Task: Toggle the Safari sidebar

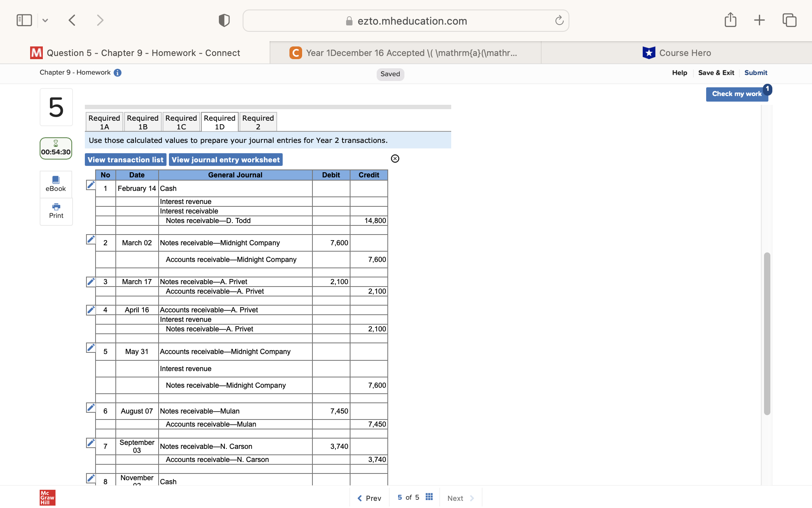Action: [24, 20]
